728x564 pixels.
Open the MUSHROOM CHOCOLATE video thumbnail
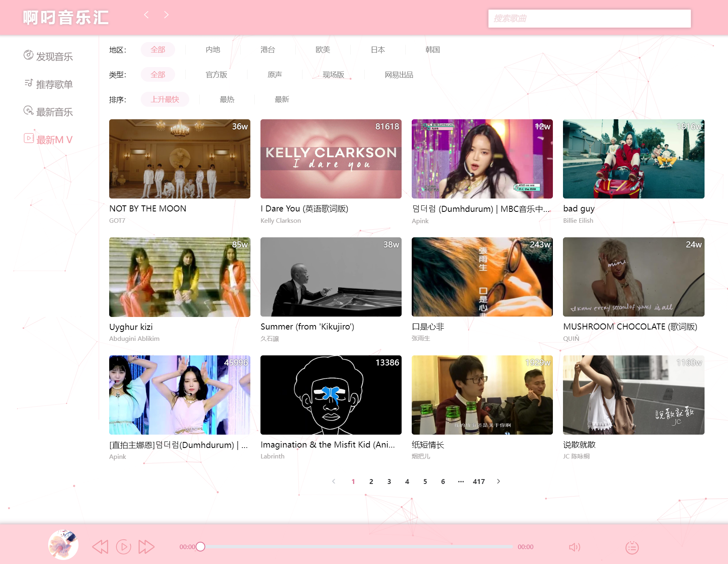[x=633, y=277]
